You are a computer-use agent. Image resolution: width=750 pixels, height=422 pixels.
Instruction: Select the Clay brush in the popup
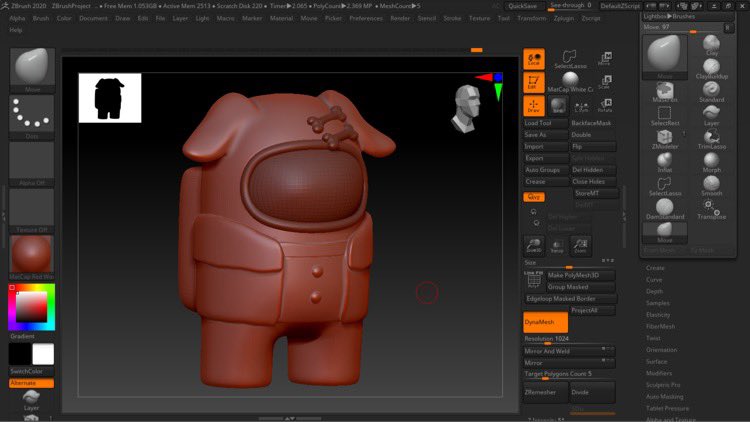click(712, 45)
